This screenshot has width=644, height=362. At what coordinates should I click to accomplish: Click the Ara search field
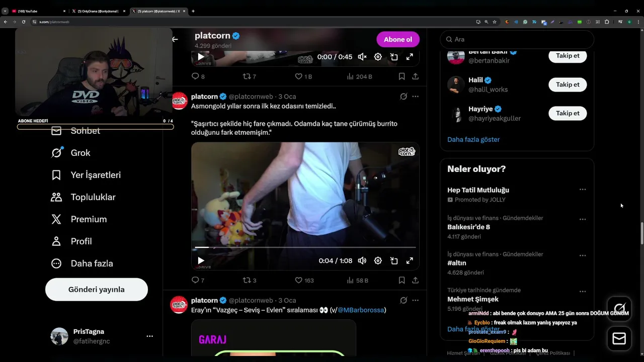(517, 39)
